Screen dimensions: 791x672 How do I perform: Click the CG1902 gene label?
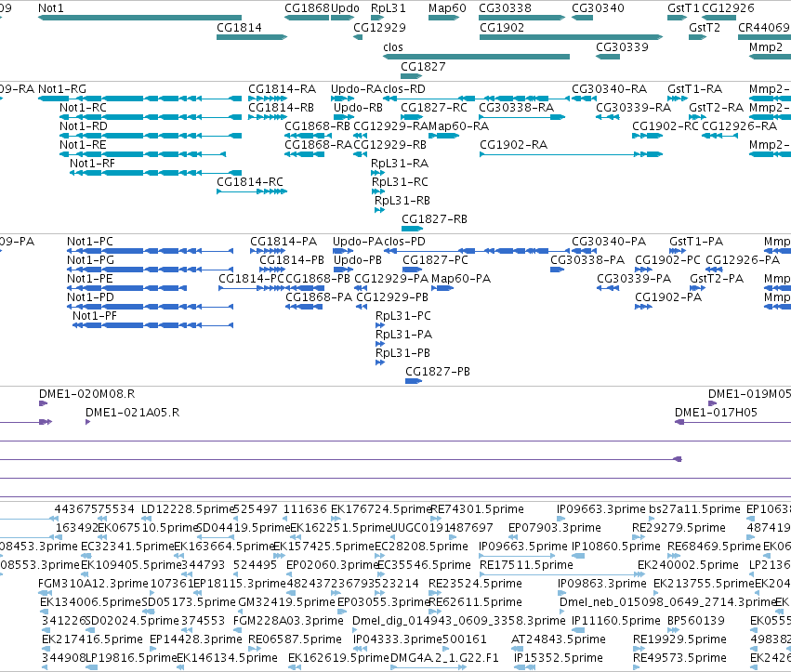(502, 27)
